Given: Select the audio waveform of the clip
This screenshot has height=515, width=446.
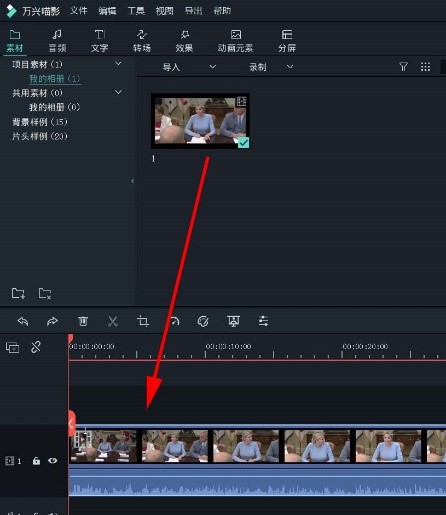Looking at the screenshot, I should (257, 482).
